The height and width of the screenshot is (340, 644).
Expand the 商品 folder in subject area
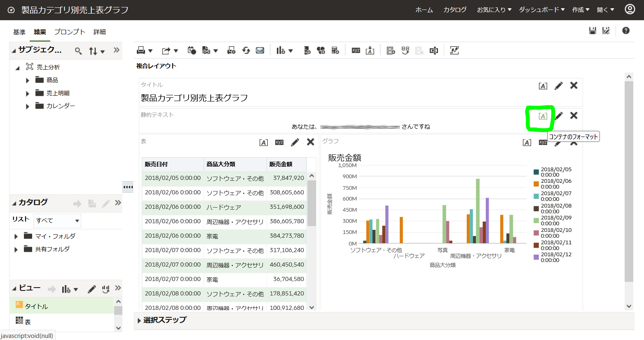27,80
